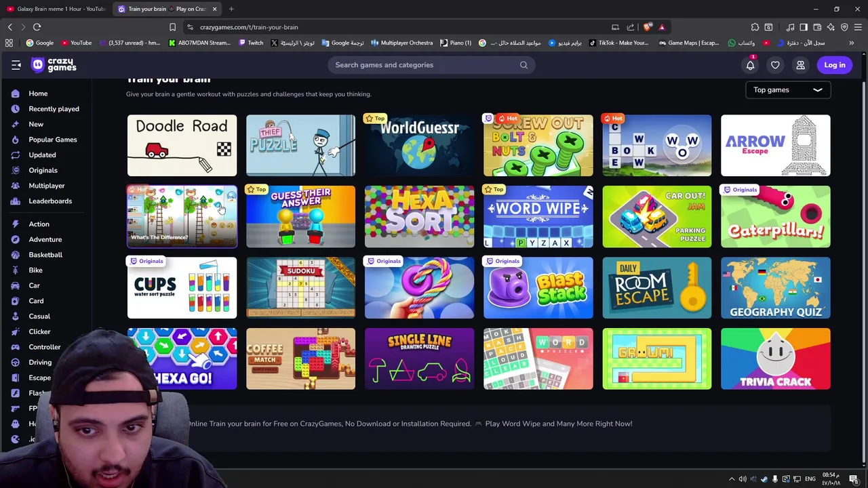This screenshot has height=488, width=868.
Task: Click the Leaderboards sidebar icon
Action: [15, 201]
